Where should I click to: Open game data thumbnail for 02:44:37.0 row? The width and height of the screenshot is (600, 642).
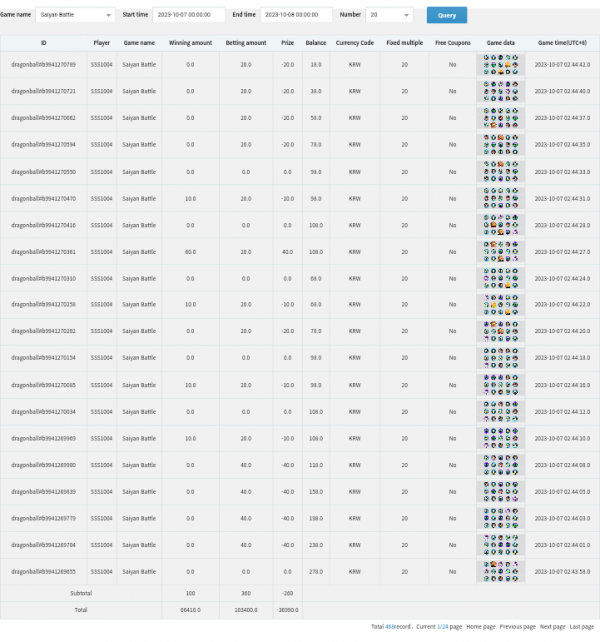point(500,118)
